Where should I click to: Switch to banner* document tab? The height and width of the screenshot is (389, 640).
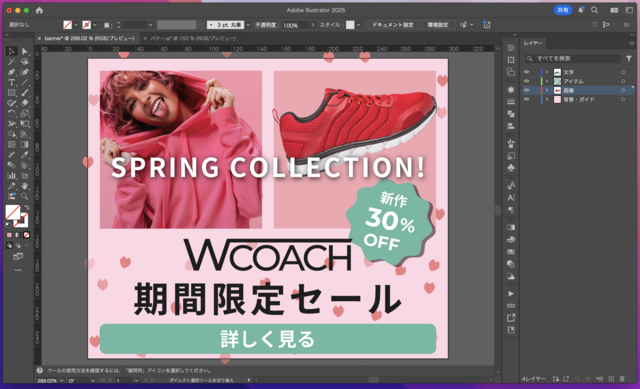pos(89,38)
